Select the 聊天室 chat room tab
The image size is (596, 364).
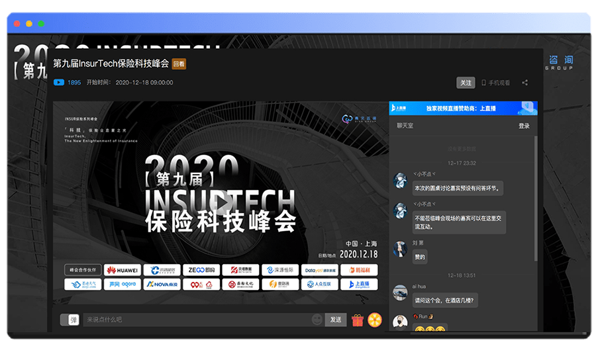405,126
